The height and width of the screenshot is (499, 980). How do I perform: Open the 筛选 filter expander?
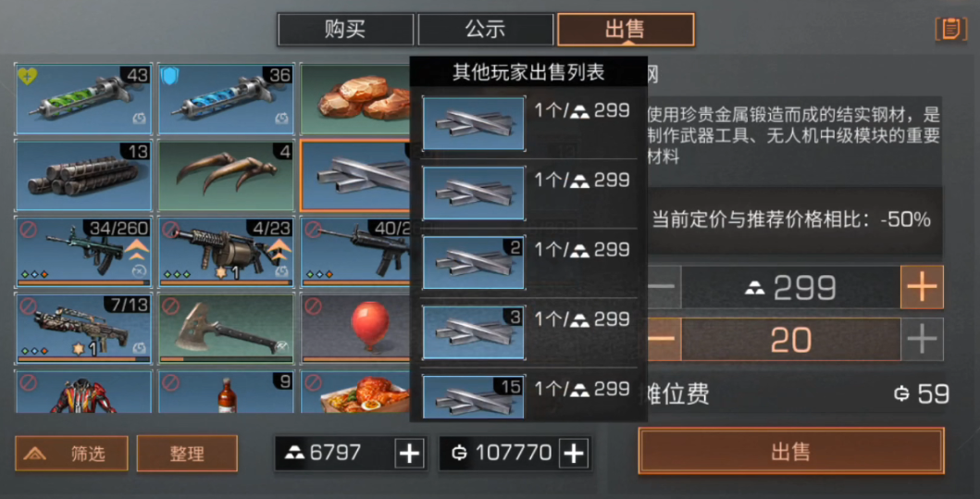pyautogui.click(x=71, y=454)
